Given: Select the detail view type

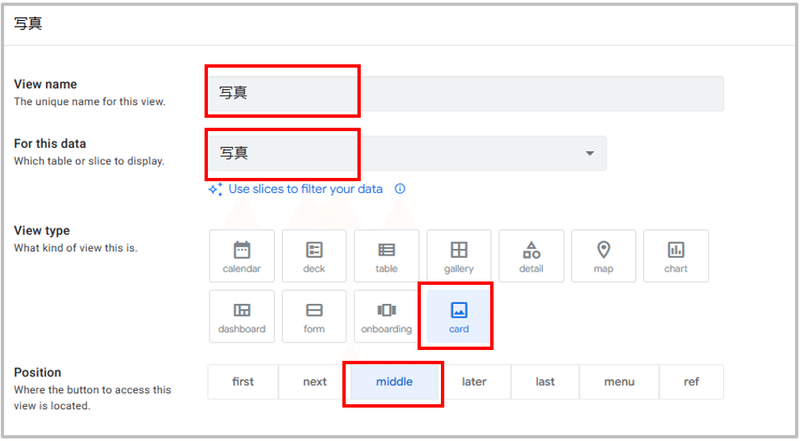Looking at the screenshot, I should tap(531, 256).
